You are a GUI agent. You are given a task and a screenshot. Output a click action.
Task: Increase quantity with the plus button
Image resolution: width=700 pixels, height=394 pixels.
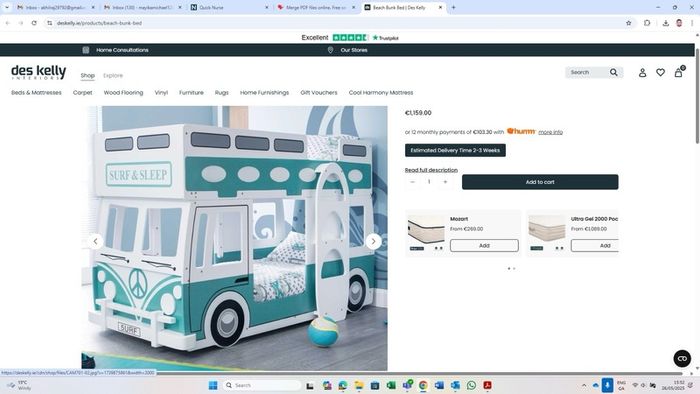(445, 182)
